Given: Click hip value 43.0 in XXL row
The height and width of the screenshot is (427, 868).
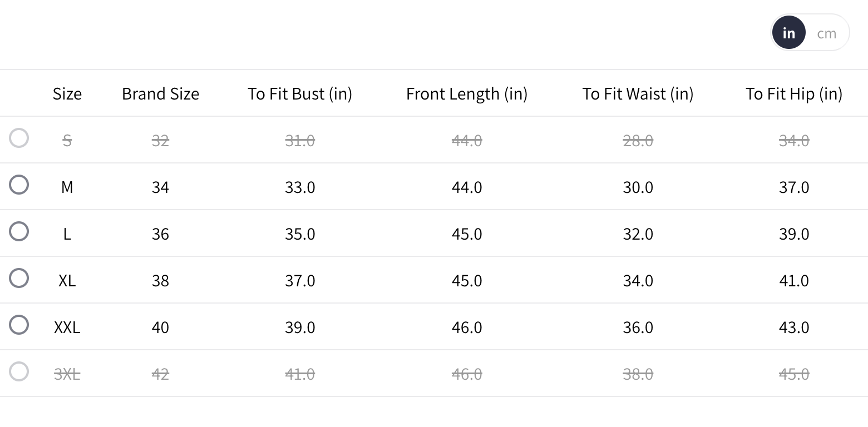Looking at the screenshot, I should (794, 327).
